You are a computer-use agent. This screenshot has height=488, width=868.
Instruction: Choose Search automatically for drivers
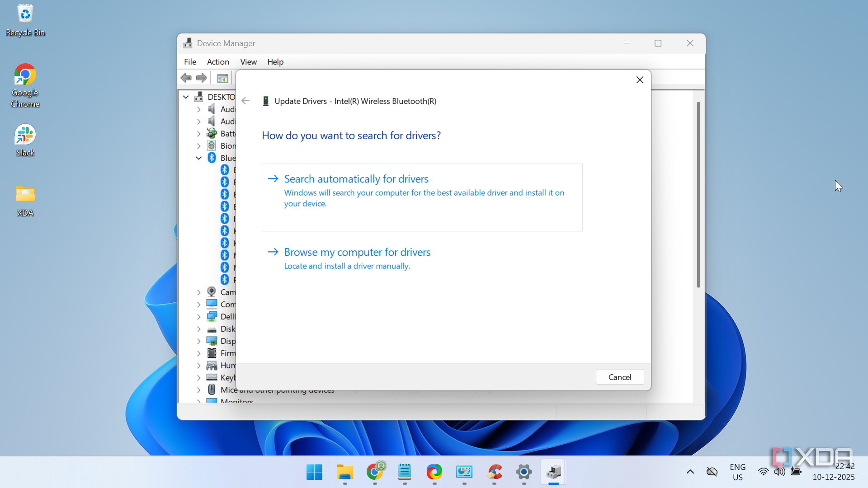[x=356, y=179]
